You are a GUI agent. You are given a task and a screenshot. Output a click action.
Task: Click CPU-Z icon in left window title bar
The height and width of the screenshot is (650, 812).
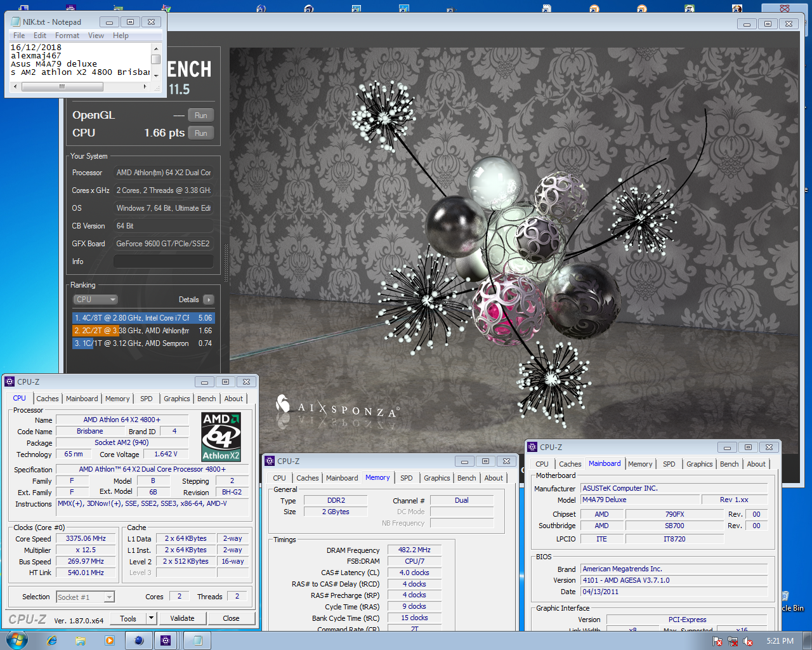[x=10, y=381]
